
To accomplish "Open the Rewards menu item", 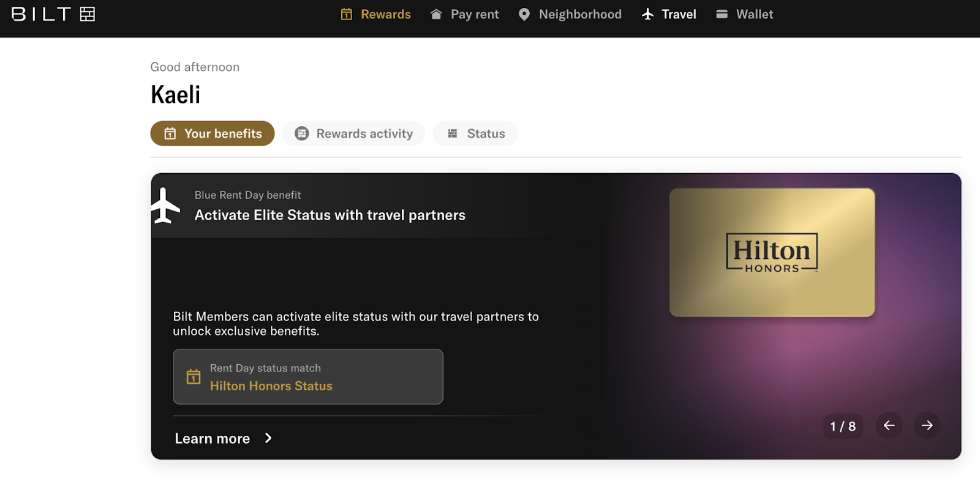I will point(376,14).
